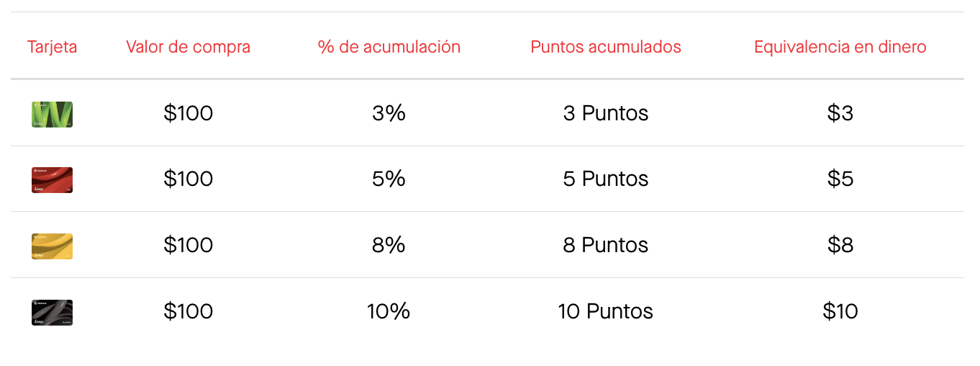Click the $3 equivalence value
980x366 pixels.
[x=840, y=113]
